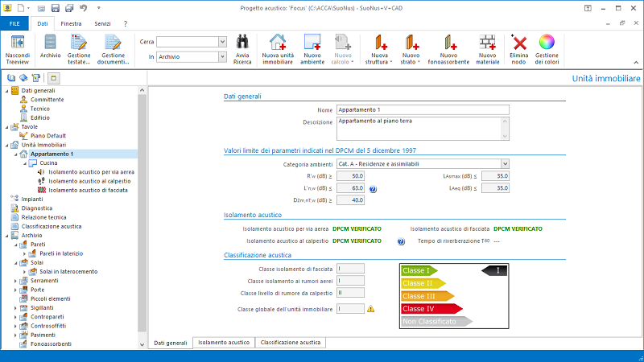Select Piano Default in the tree

[48, 136]
